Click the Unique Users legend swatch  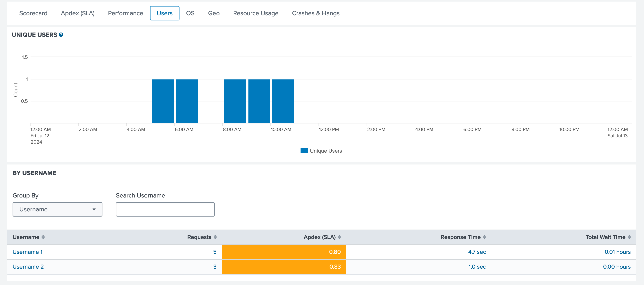pos(304,150)
